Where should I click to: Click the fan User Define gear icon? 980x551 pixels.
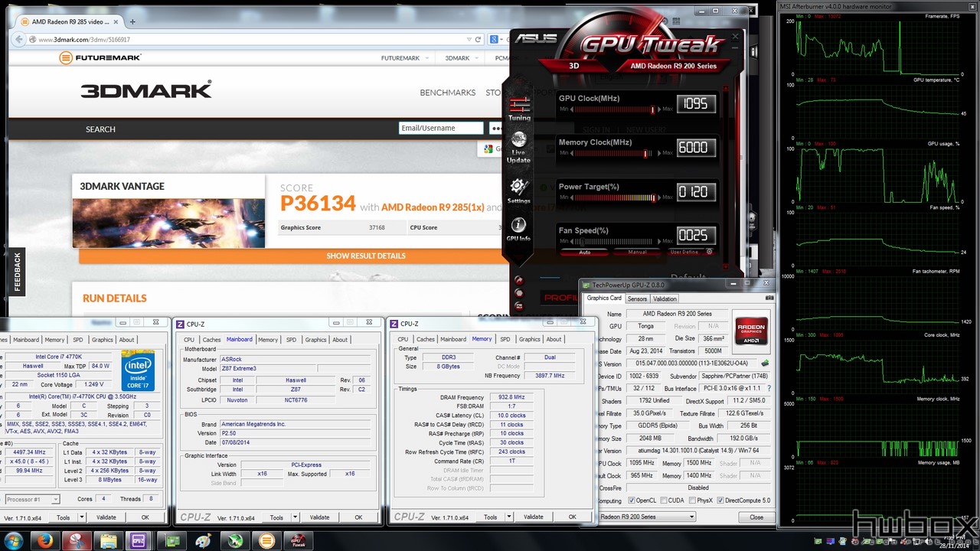pos(710,252)
